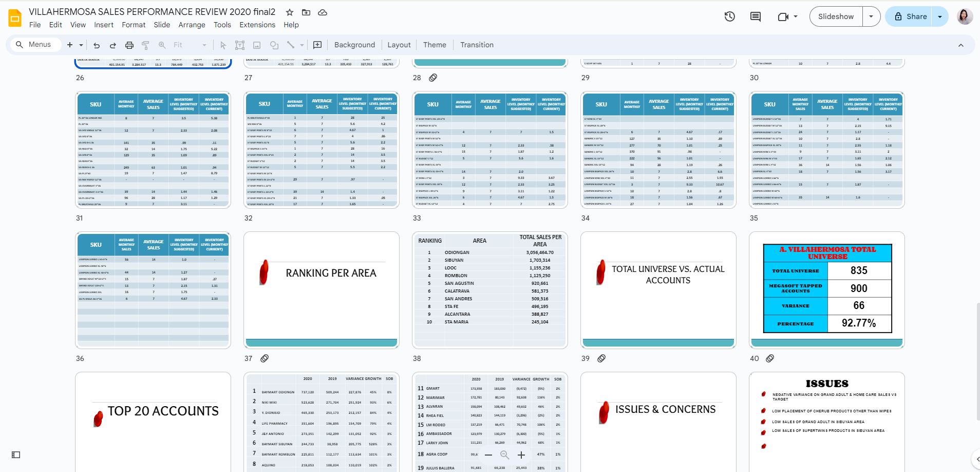Open the Fit zoom level dropdown
This screenshot has height=472, width=980.
pos(190,45)
